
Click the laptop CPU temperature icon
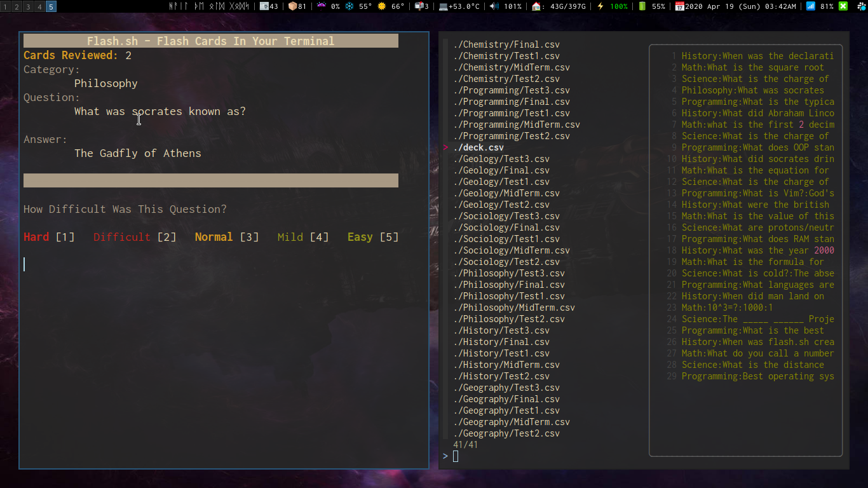click(442, 6)
